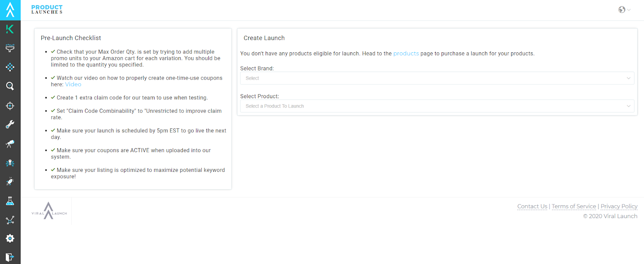Click the Viral Launch logo in the sidebar
Image resolution: width=644 pixels, height=264 pixels.
pos(10,10)
